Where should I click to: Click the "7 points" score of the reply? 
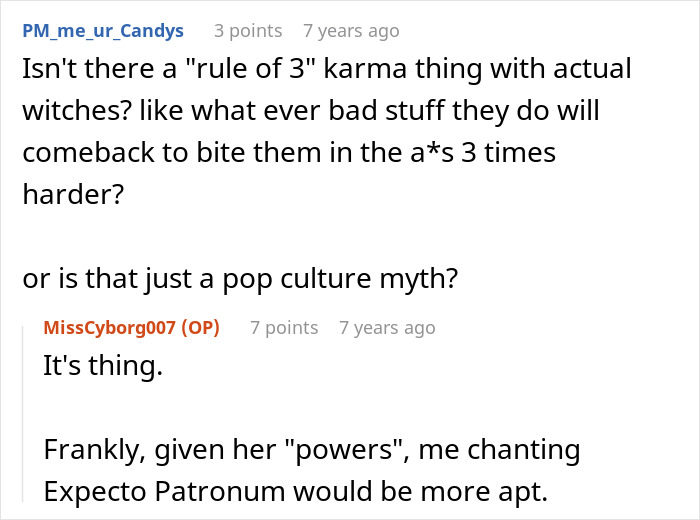tap(284, 327)
